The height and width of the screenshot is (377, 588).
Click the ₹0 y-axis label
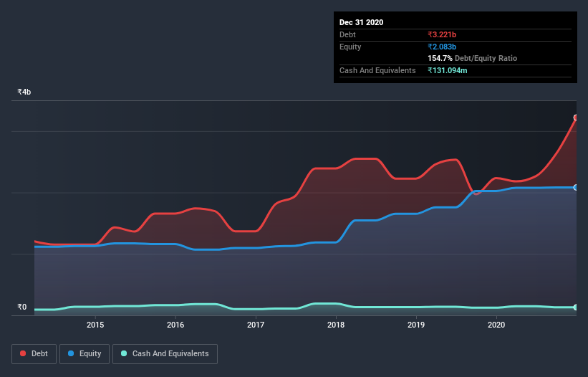(x=22, y=307)
